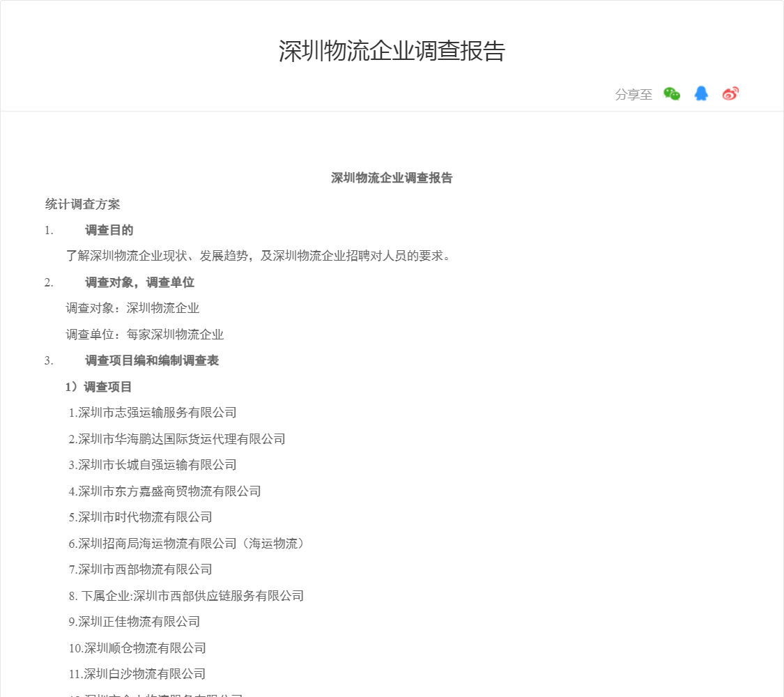Click 3.深圳市长城自强运输有限公司
This screenshot has width=784, height=697.
[153, 465]
